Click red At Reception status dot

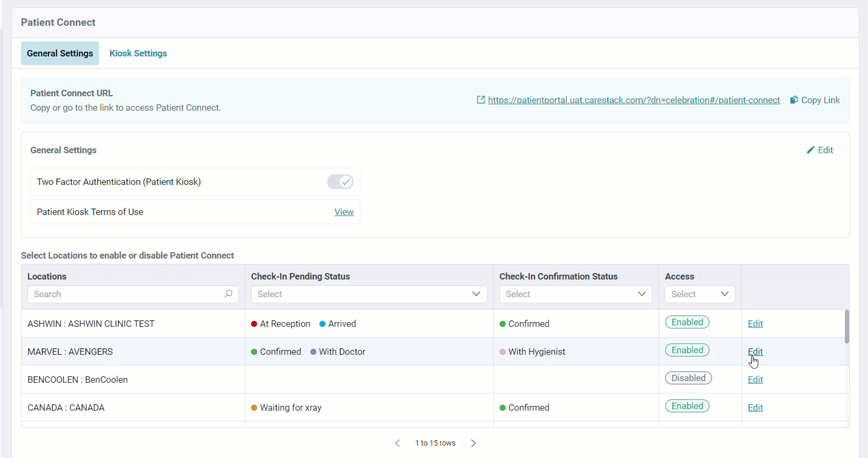[x=254, y=324]
